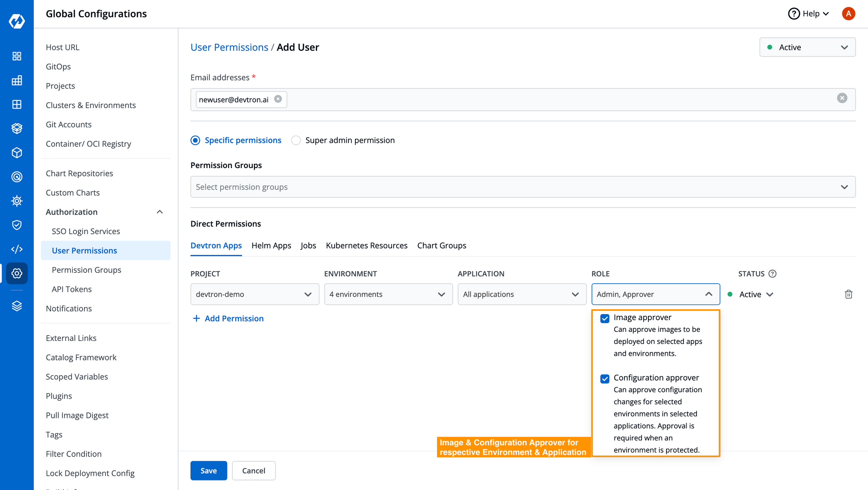
Task: Click the plus icon next to Add Permission
Action: 196,318
